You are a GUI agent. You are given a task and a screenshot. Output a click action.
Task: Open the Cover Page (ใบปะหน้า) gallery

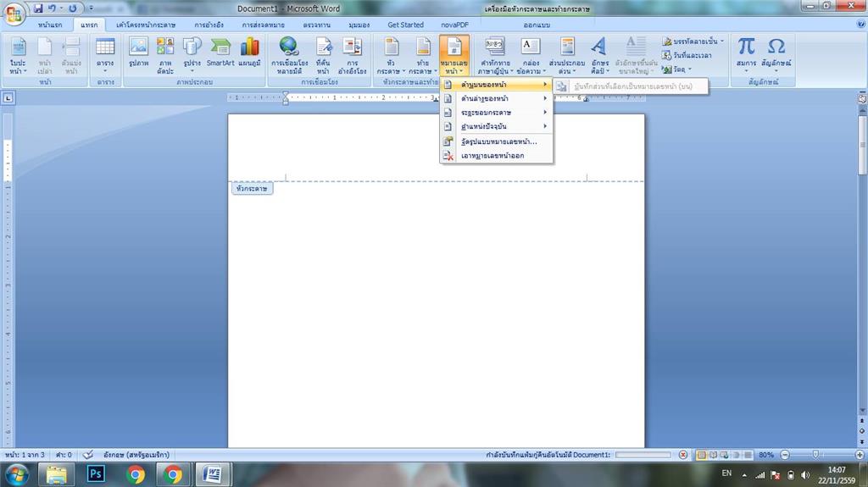[x=18, y=56]
